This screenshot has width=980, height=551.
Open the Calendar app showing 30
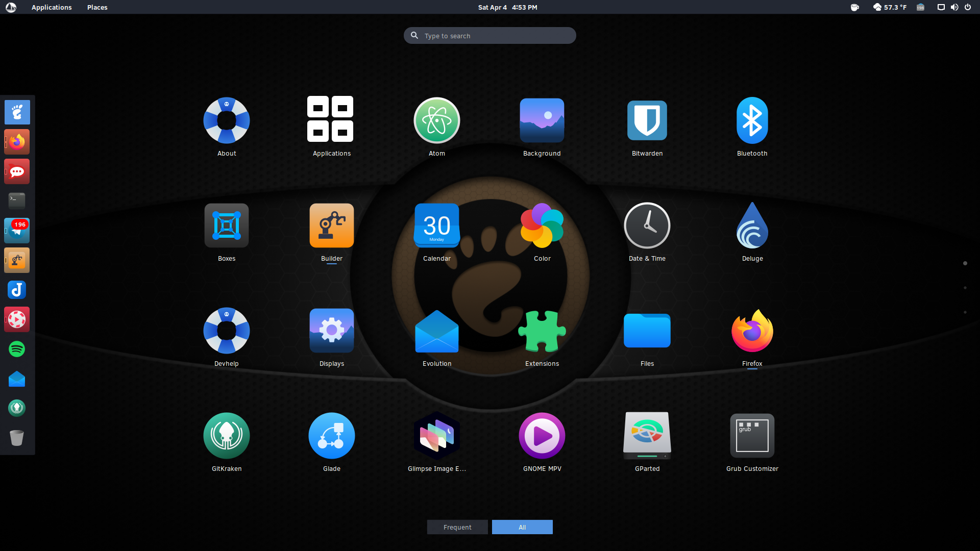click(437, 226)
